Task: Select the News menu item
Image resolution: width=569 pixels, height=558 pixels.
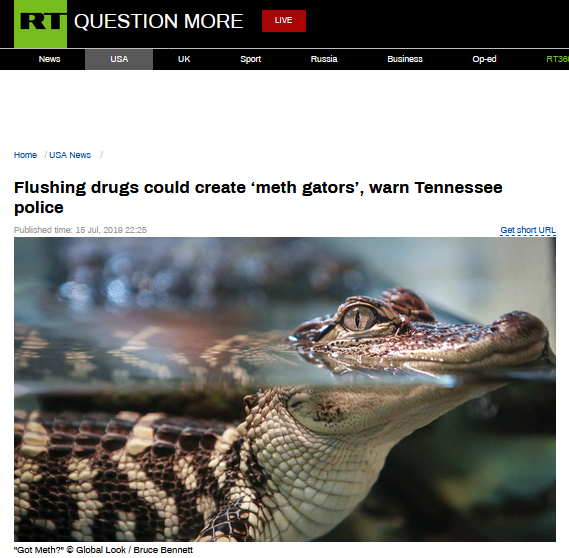Action: [x=49, y=59]
